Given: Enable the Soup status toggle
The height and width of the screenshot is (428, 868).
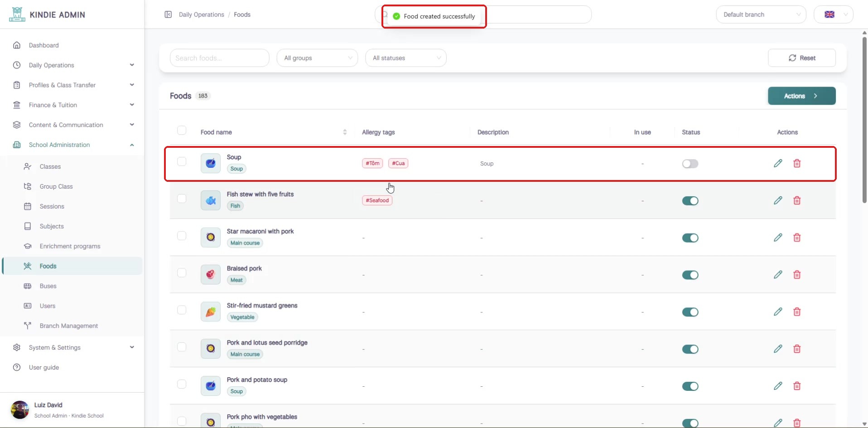Looking at the screenshot, I should click(690, 164).
